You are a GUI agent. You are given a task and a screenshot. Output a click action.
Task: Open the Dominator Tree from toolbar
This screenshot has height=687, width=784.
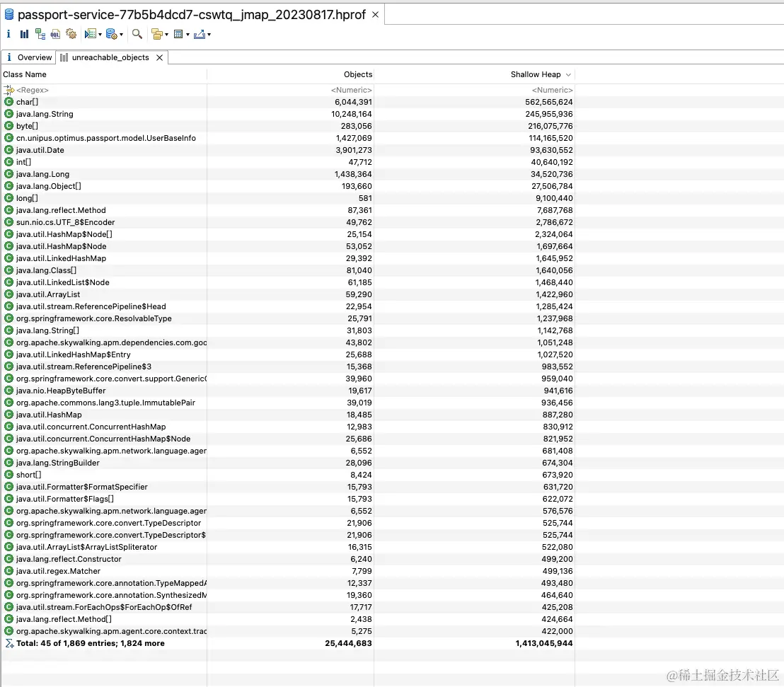[40, 34]
